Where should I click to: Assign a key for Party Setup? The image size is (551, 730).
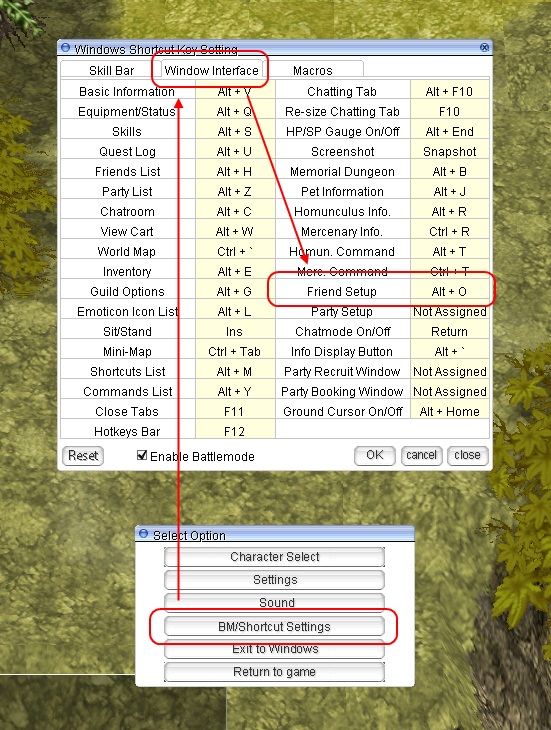450,311
